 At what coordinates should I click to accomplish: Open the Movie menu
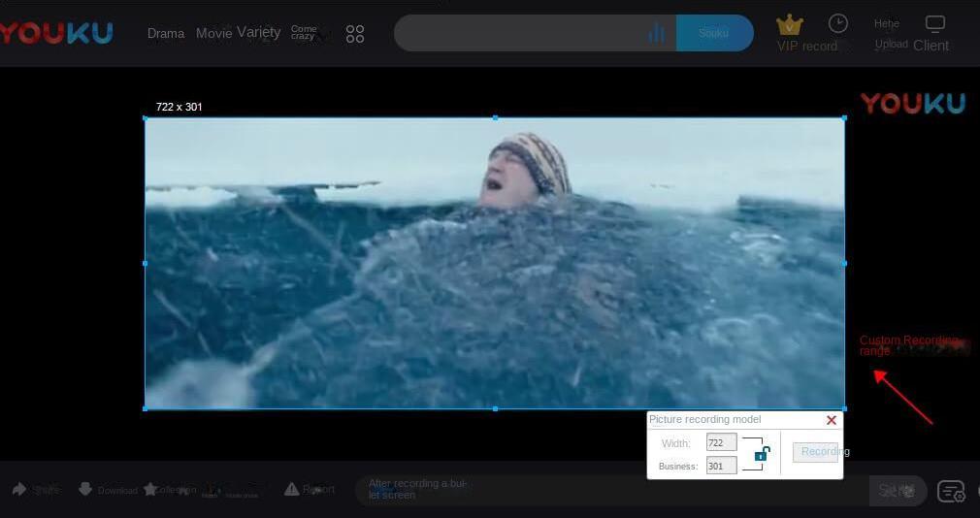(213, 33)
